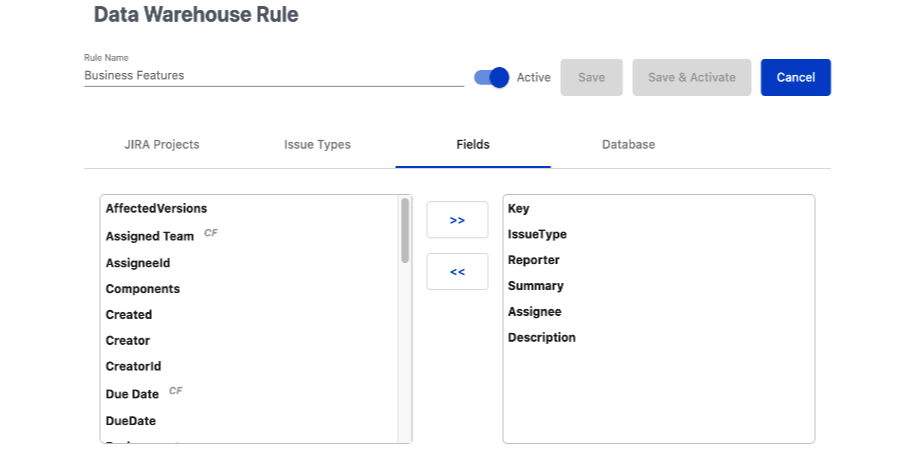Click the >> move right button
Screen dimensions: 920x450
click(x=457, y=220)
